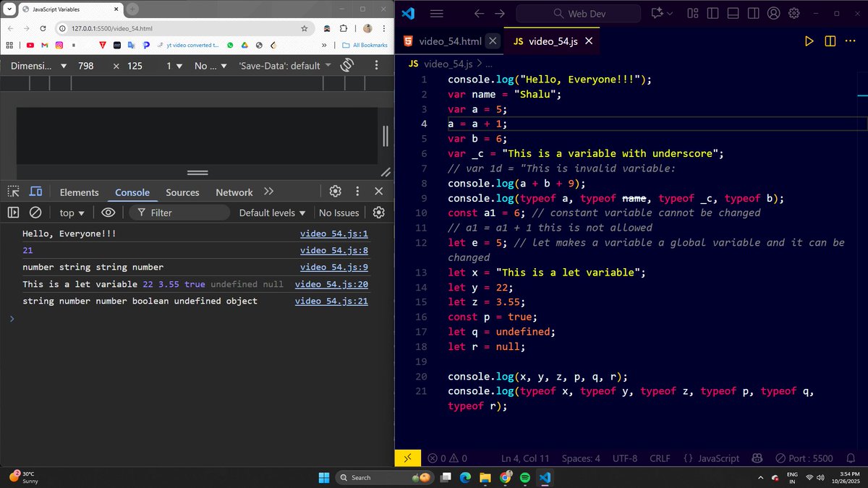
Task: Open editor More Actions ellipsis menu
Action: pos(851,41)
